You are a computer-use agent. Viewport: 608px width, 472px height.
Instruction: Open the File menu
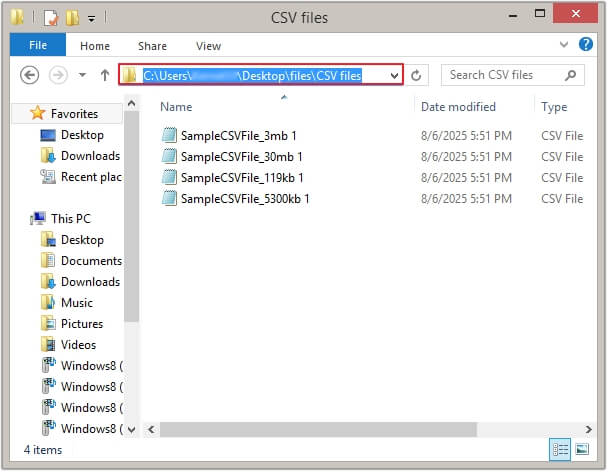[x=38, y=45]
